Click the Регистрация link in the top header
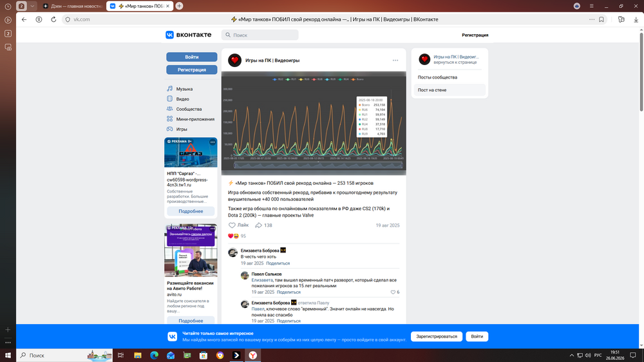 click(475, 35)
